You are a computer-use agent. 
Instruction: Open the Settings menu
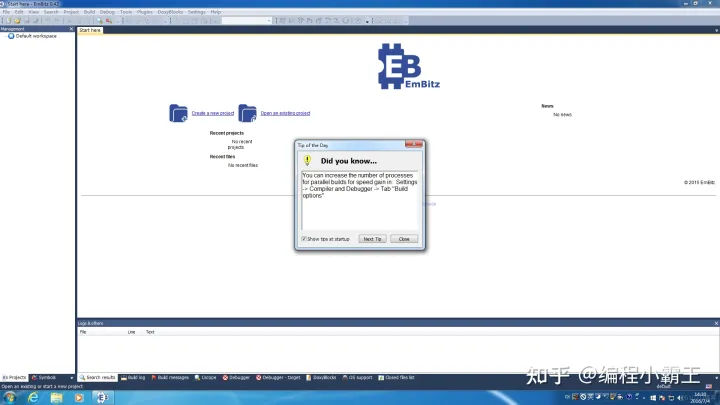[197, 12]
